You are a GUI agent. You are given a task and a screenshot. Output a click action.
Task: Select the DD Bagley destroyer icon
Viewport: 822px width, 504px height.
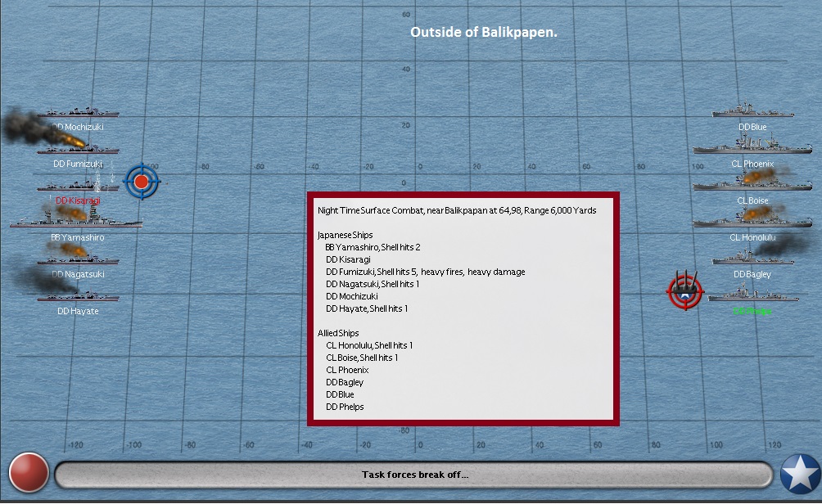tap(752, 258)
